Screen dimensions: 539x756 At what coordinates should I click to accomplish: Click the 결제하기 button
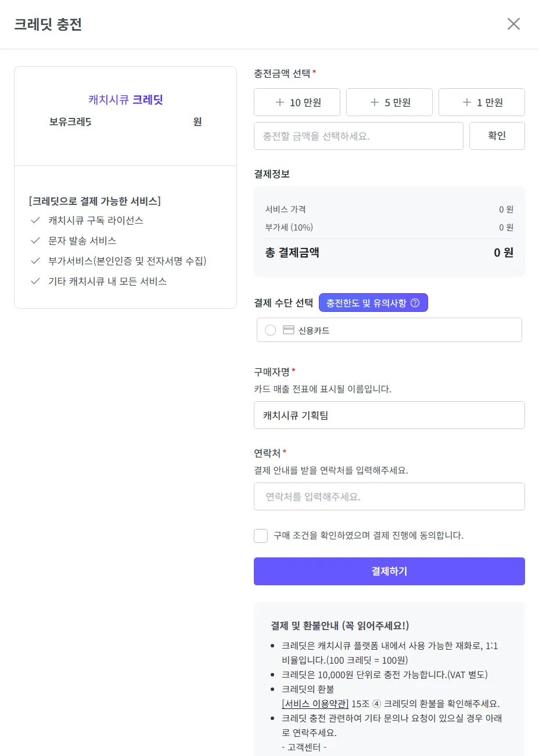[x=389, y=571]
